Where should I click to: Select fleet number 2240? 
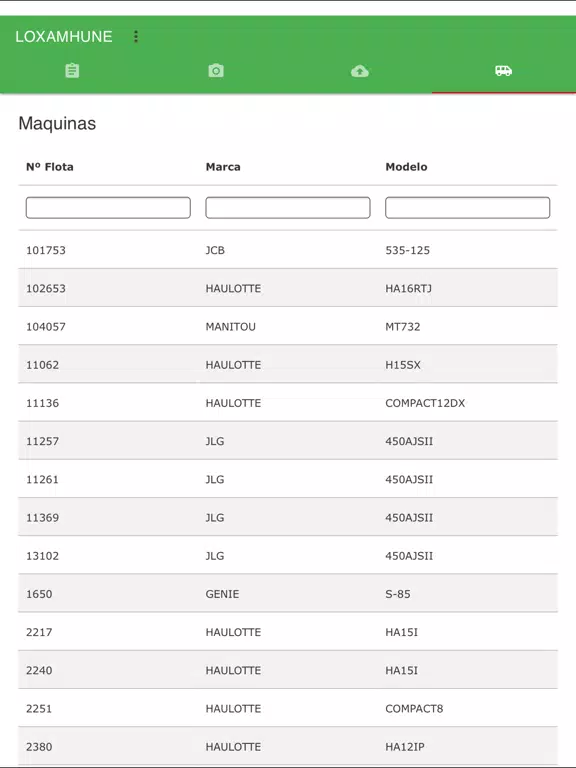(39, 671)
